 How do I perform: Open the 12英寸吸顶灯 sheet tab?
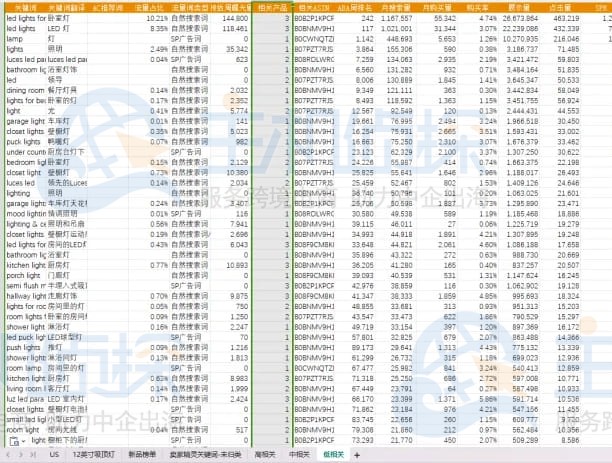[x=94, y=454]
